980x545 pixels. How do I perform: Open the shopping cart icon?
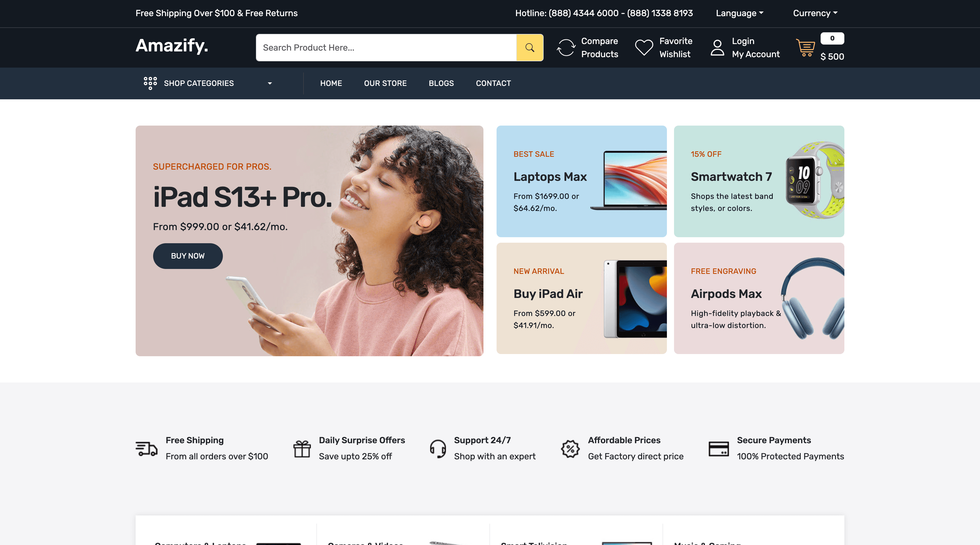pyautogui.click(x=806, y=48)
